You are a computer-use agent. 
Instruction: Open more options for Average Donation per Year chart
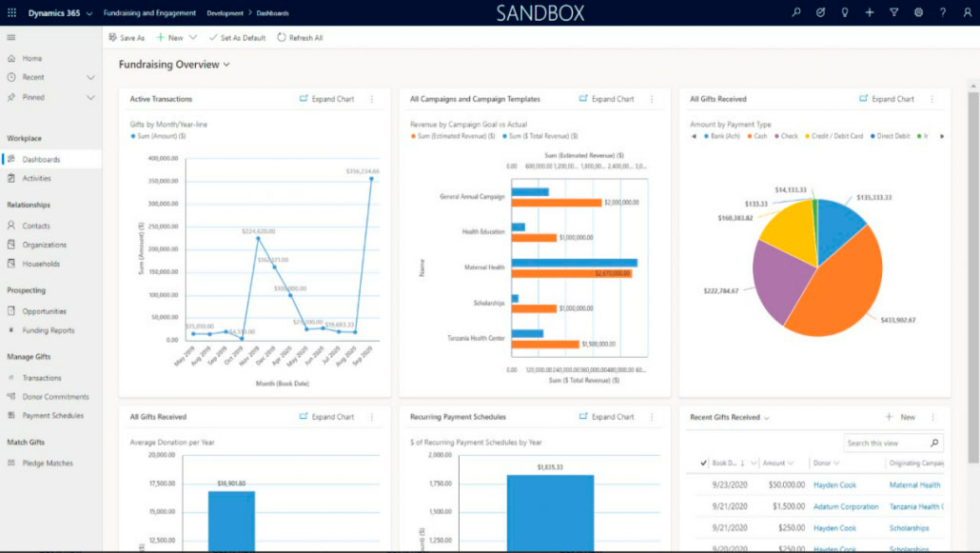pyautogui.click(x=372, y=417)
